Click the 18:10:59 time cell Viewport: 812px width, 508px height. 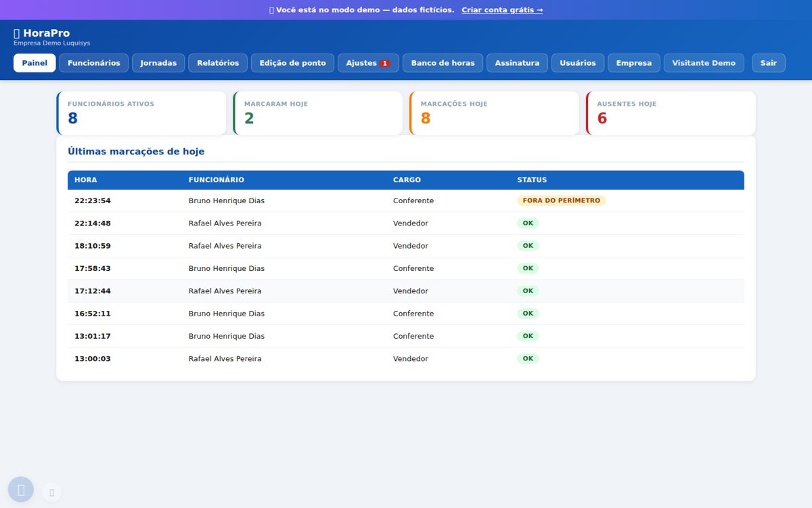point(93,246)
